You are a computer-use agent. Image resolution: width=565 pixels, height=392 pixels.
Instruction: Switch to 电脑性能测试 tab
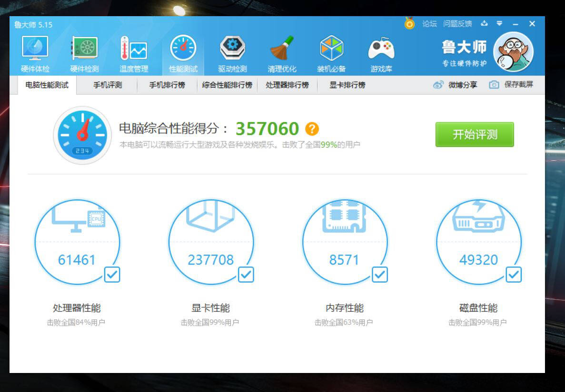(x=47, y=85)
